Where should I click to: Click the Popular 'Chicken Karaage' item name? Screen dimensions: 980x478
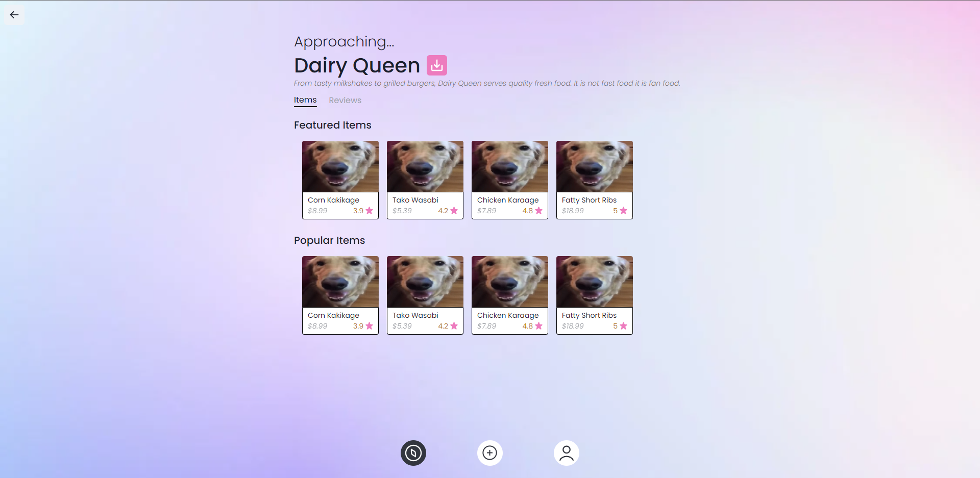508,316
